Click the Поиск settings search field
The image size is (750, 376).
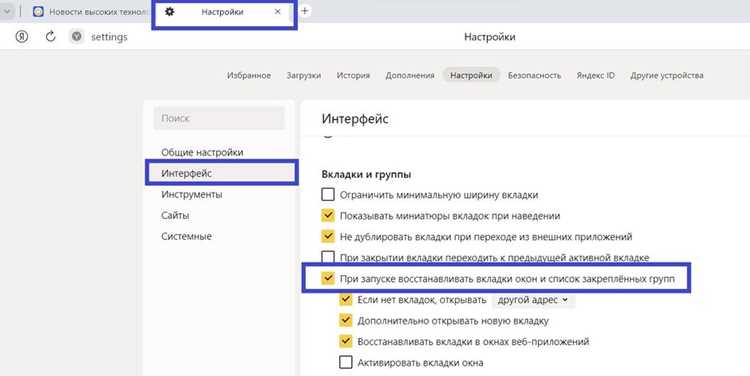click(x=219, y=118)
